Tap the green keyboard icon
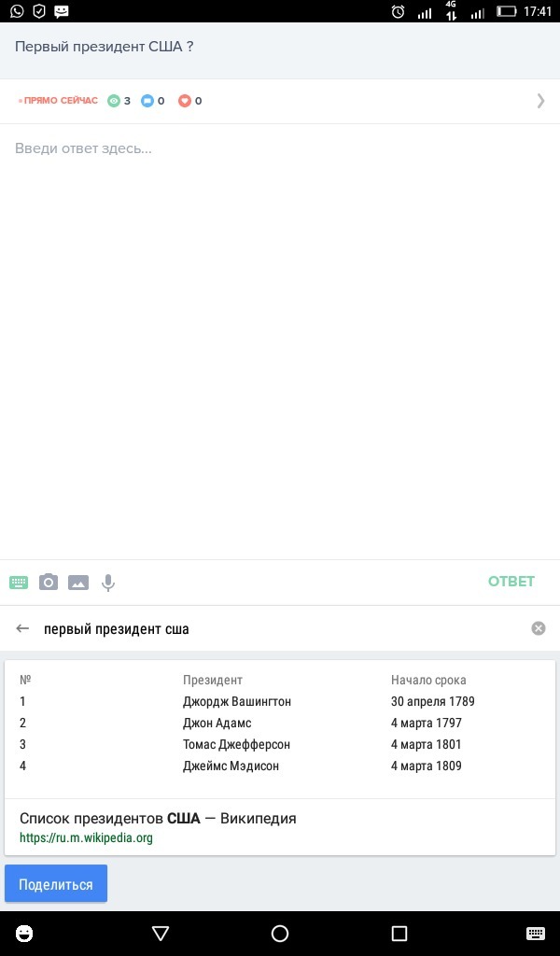The image size is (560, 956). point(19,583)
